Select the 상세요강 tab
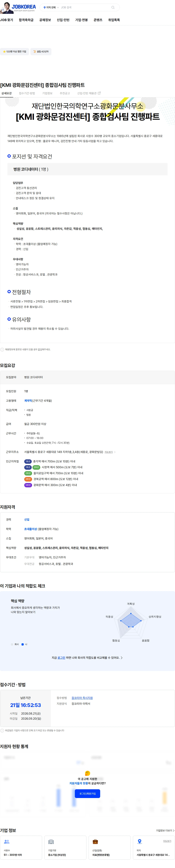 point(6,93)
